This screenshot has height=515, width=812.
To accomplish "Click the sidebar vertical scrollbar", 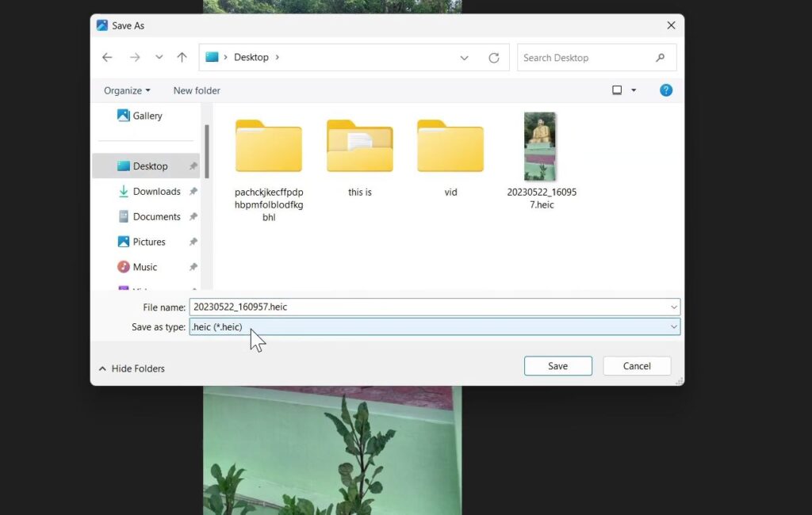I will 207,151.
